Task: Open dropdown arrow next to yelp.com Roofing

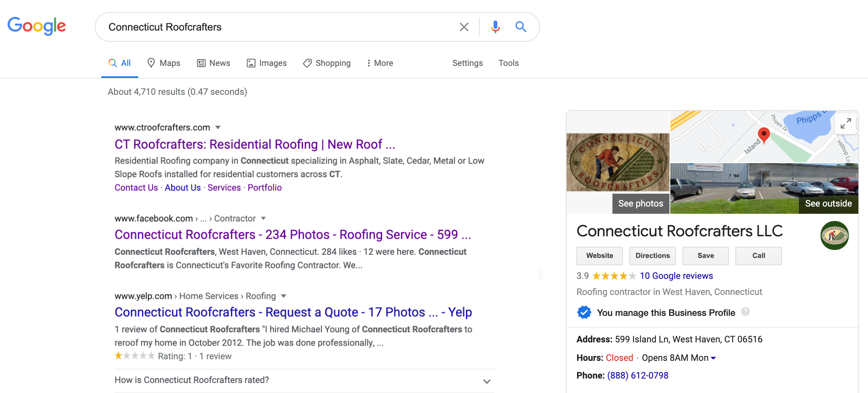Action: (x=283, y=296)
